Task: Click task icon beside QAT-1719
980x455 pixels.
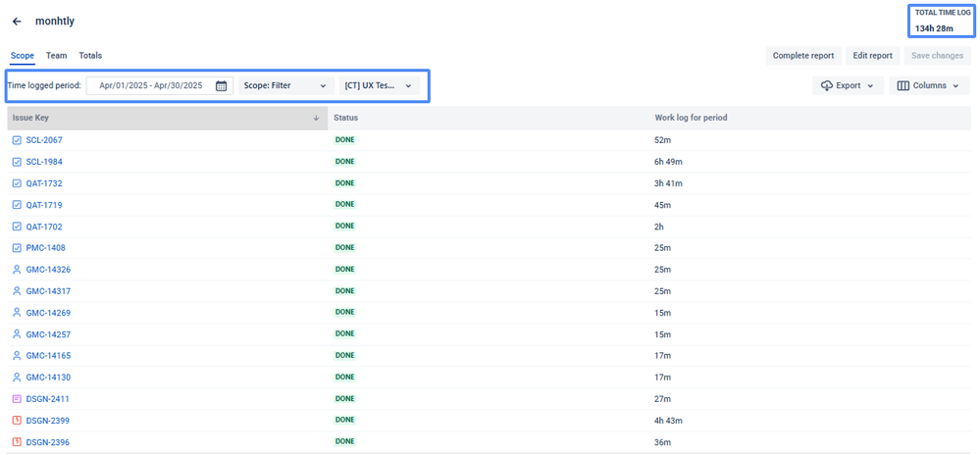Action: (x=17, y=205)
